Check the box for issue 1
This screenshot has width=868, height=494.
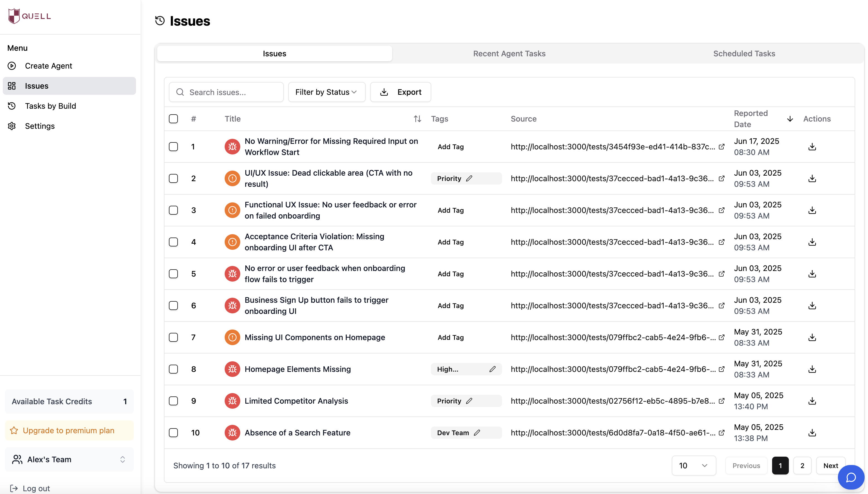(173, 147)
